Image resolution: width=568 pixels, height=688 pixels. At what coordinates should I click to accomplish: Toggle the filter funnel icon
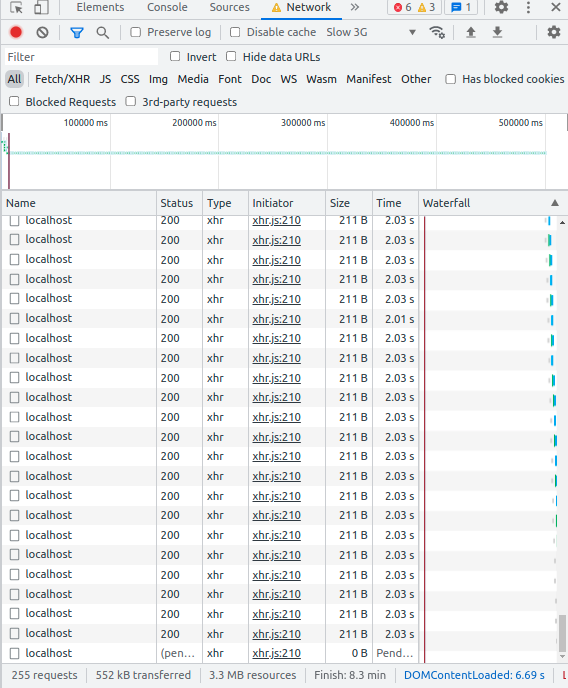click(x=77, y=32)
